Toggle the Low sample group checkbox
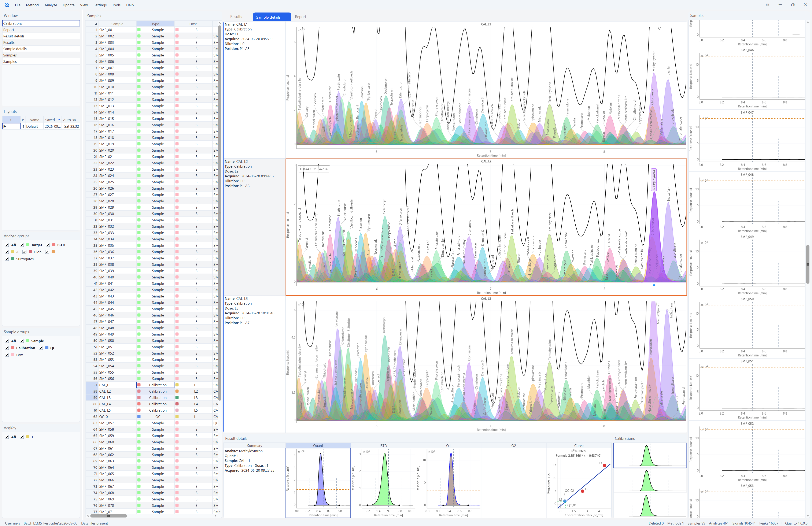The image size is (812, 526). (x=7, y=355)
